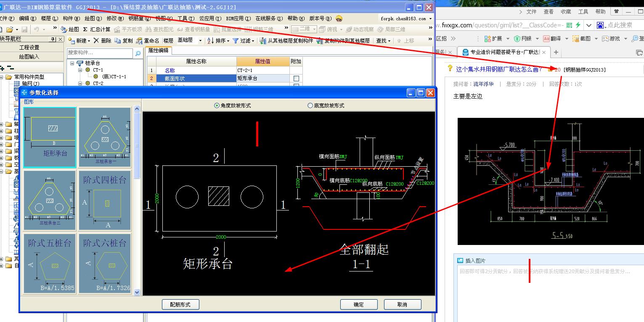This screenshot has width=644, height=322.
Task: Click the 重命名 rename icon
Action: click(139, 41)
